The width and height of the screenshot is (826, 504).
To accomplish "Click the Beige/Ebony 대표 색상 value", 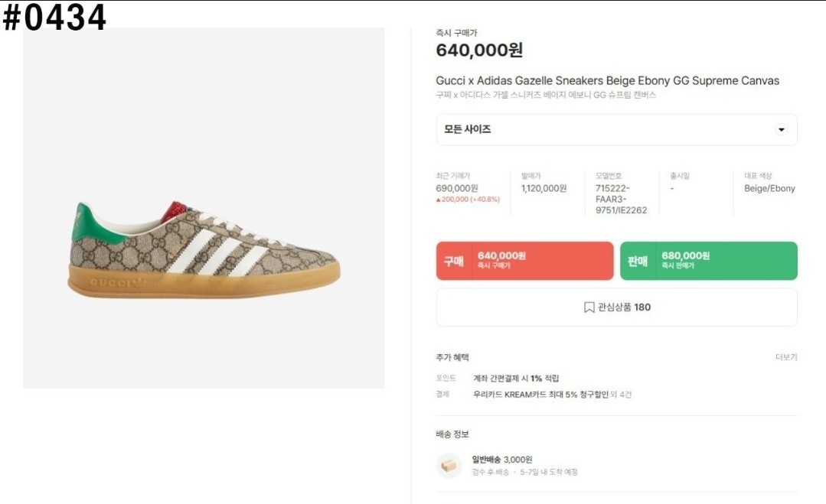I will pos(769,188).
